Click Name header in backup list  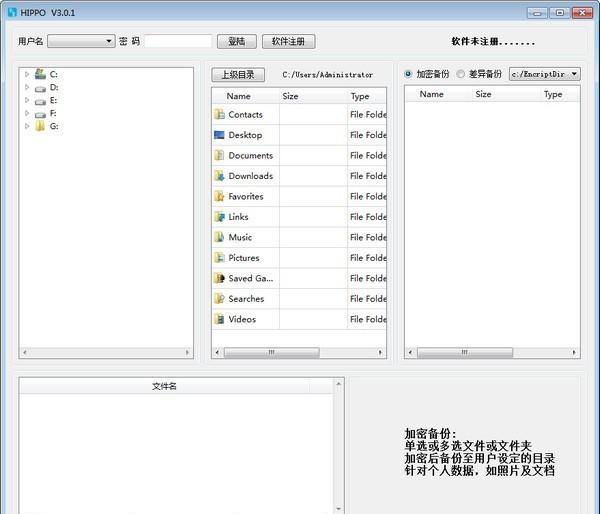[431, 94]
